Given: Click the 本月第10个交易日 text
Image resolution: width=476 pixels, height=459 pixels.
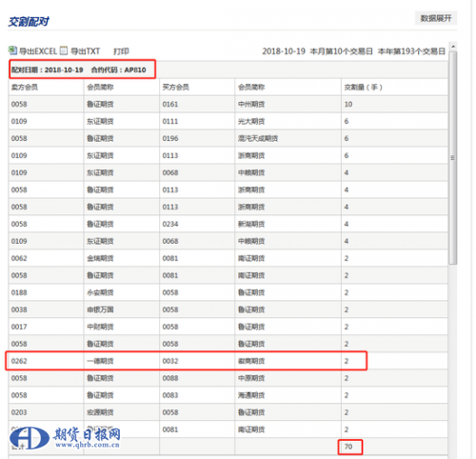Looking at the screenshot, I should pyautogui.click(x=341, y=51).
